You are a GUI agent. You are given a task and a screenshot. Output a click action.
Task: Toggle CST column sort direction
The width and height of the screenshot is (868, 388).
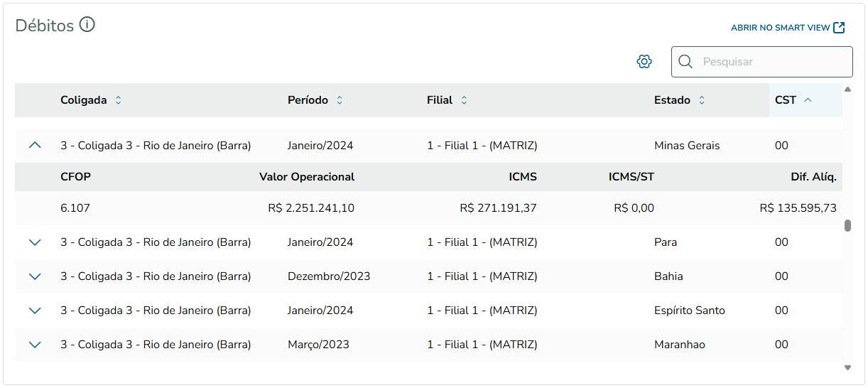808,100
